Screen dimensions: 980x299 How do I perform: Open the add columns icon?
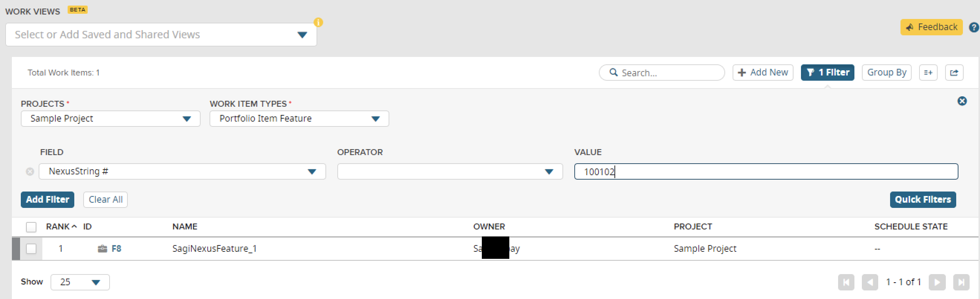[x=928, y=73]
